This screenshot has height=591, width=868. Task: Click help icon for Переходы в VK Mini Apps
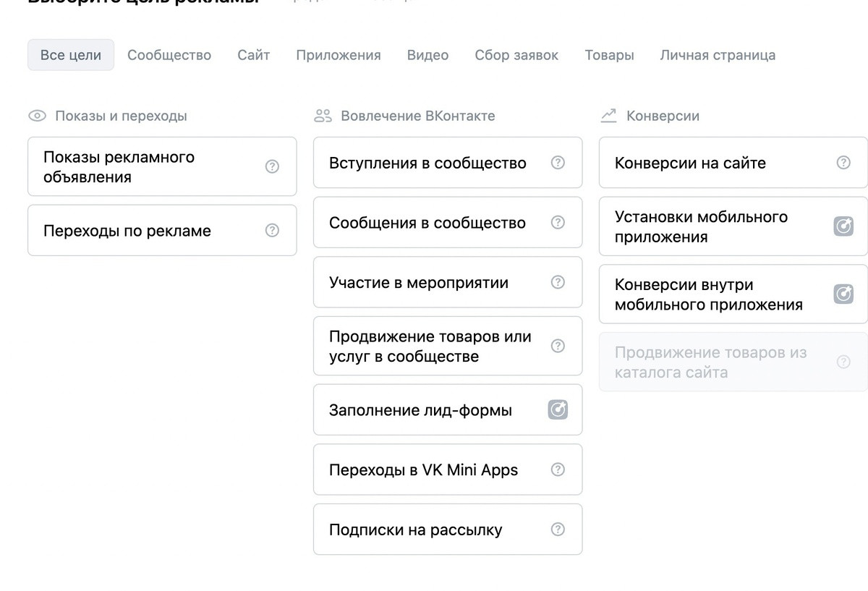coord(558,469)
